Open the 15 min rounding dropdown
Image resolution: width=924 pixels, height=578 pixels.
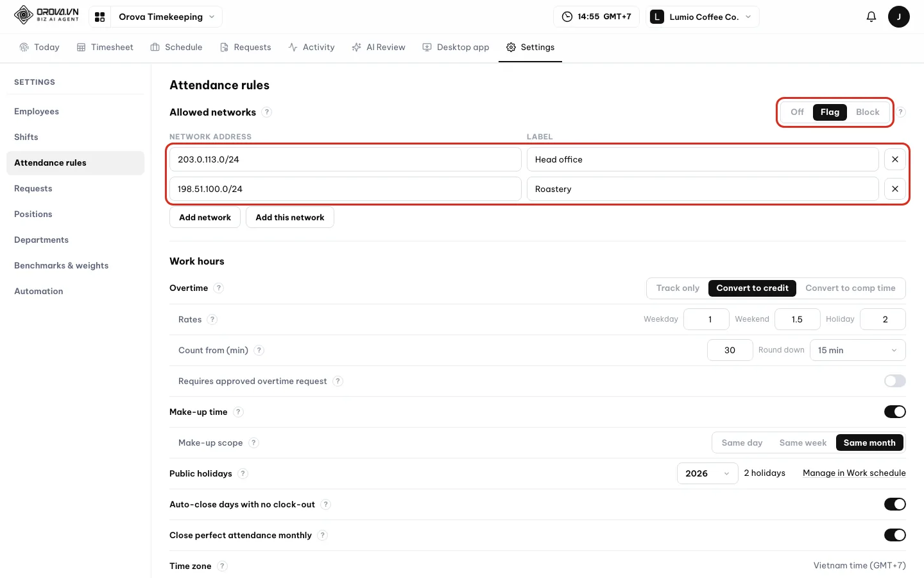(857, 350)
